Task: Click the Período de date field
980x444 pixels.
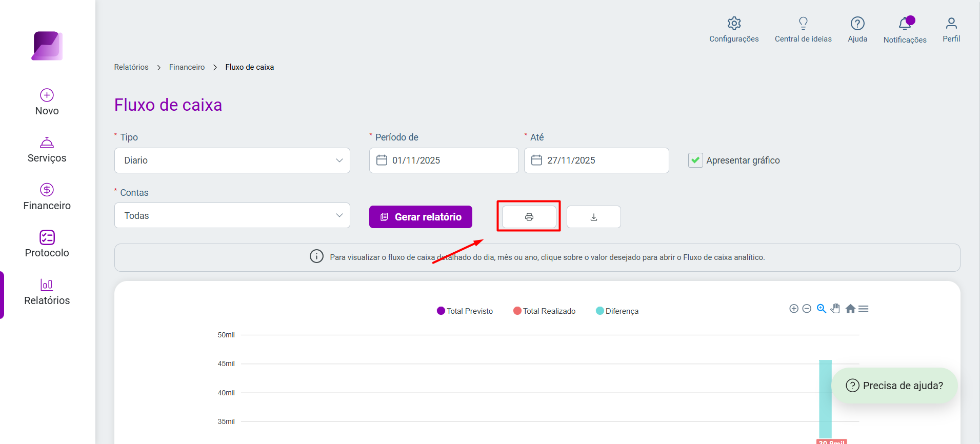Action: (x=444, y=160)
